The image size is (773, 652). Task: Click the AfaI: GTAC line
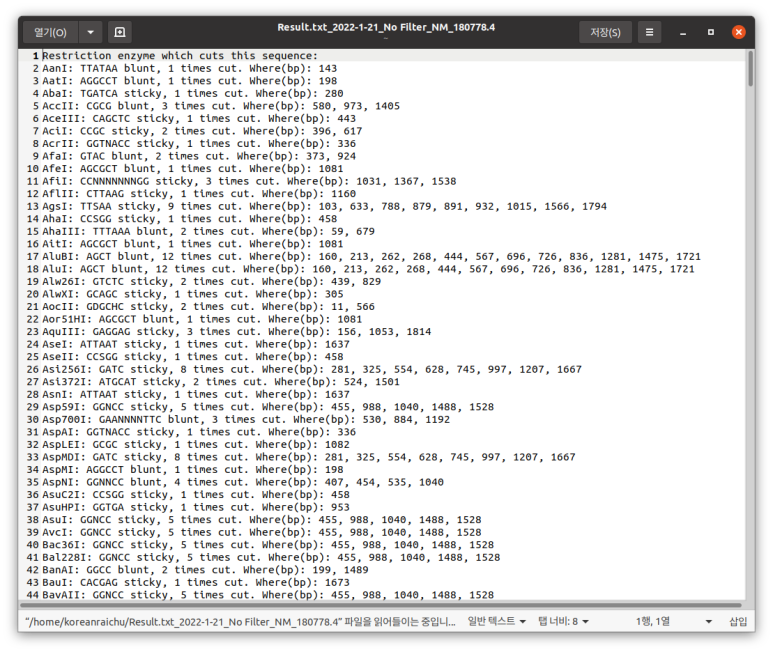point(199,156)
